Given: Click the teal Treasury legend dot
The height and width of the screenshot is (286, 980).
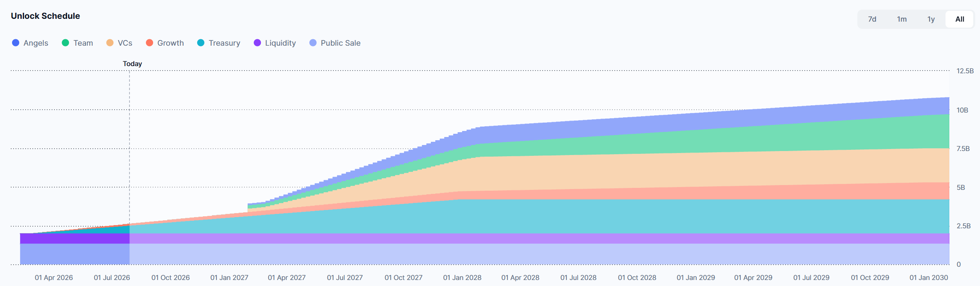Looking at the screenshot, I should (x=201, y=43).
